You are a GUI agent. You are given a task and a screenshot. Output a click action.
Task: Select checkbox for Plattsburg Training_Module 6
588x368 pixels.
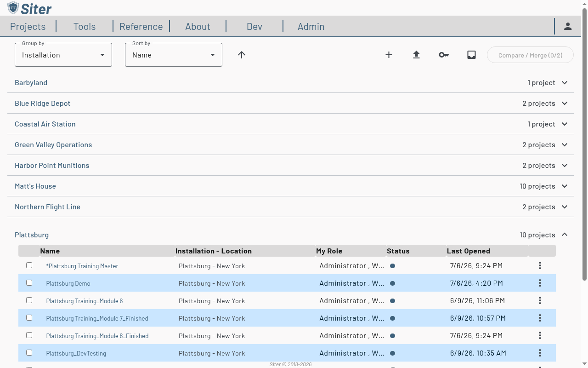29,300
